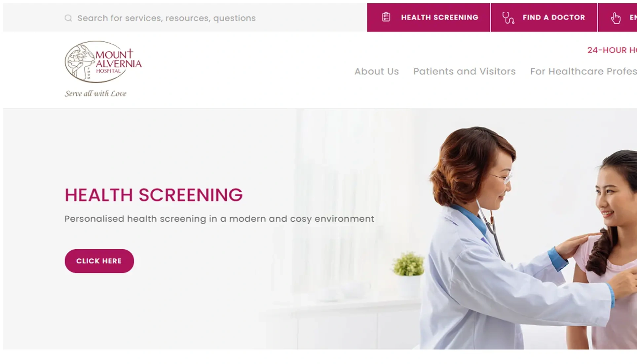The height and width of the screenshot is (364, 637).
Task: Click the Mount Alvernia Hospital logo
Action: point(103,62)
